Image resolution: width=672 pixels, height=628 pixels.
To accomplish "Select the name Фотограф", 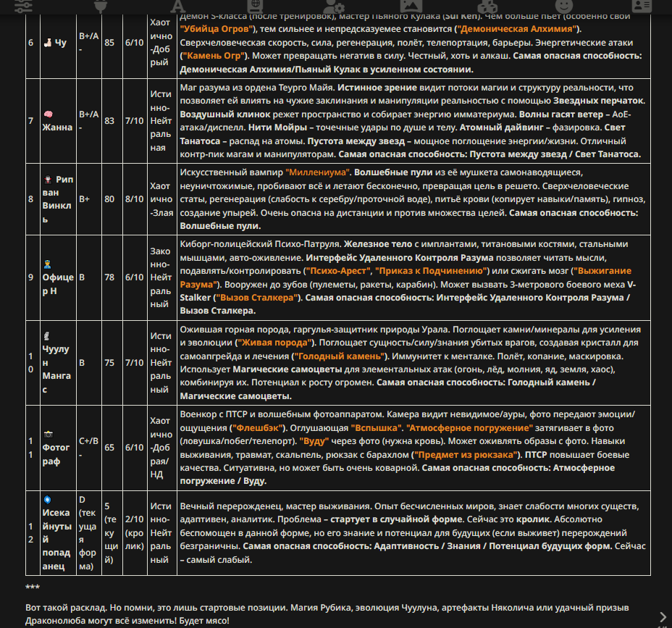I will click(x=56, y=454).
